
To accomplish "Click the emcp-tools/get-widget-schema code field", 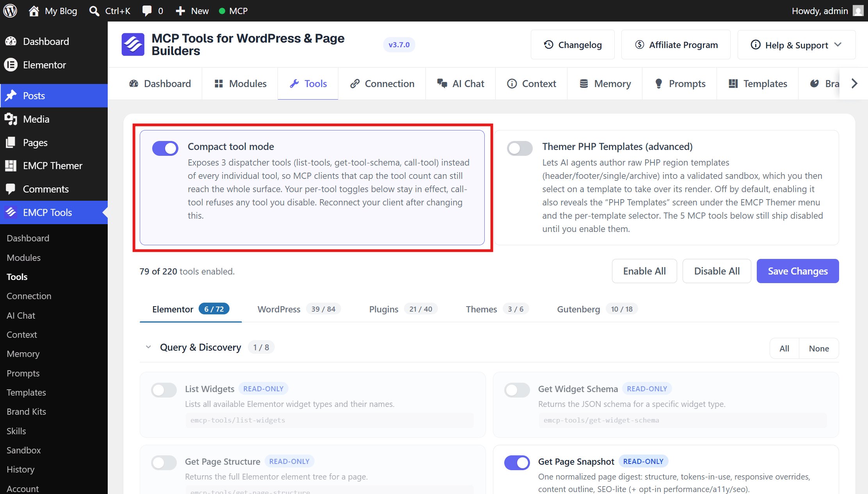I will tap(683, 420).
